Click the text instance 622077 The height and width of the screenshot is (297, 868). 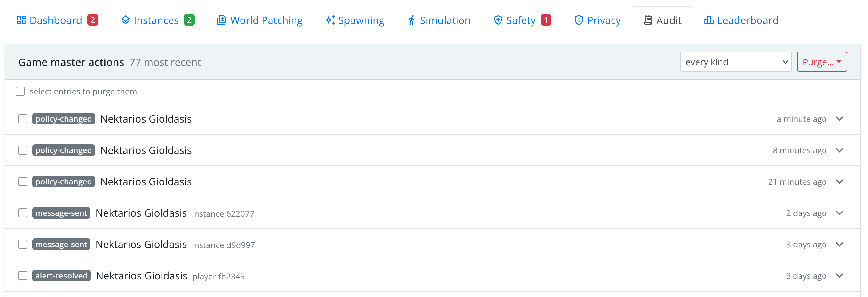pos(223,214)
